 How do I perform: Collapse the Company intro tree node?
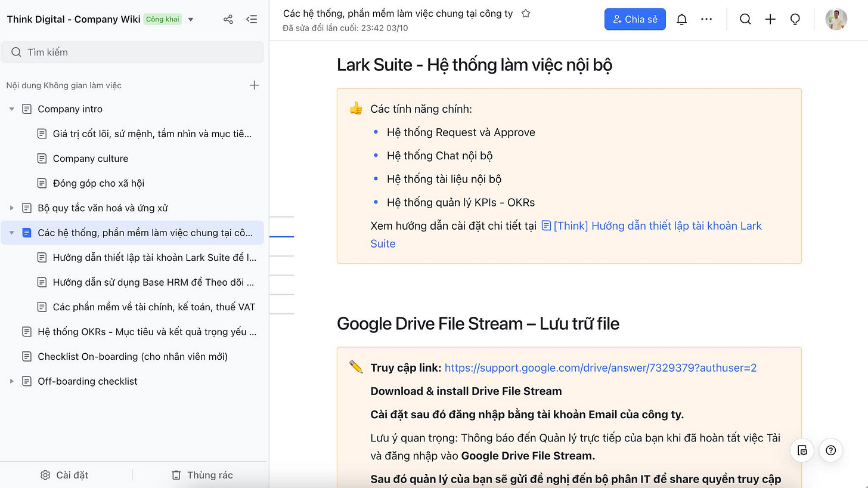tap(11, 109)
